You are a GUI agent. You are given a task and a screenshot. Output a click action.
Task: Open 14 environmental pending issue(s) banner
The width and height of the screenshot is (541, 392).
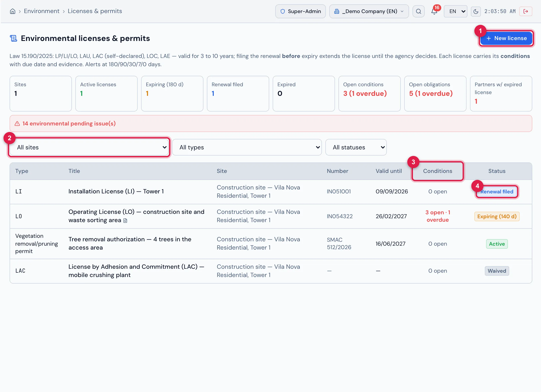click(271, 123)
